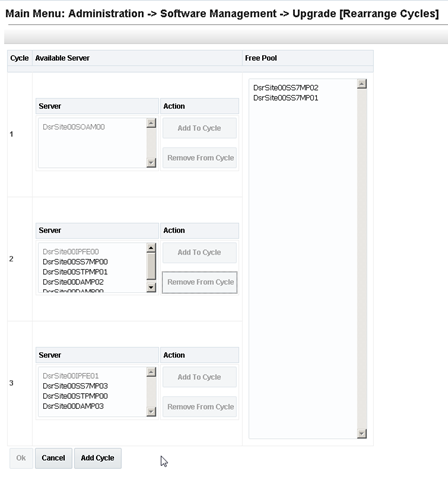
Task: Select DsrSite00SS7MP03 in Cycle 3 list
Action: point(75,386)
